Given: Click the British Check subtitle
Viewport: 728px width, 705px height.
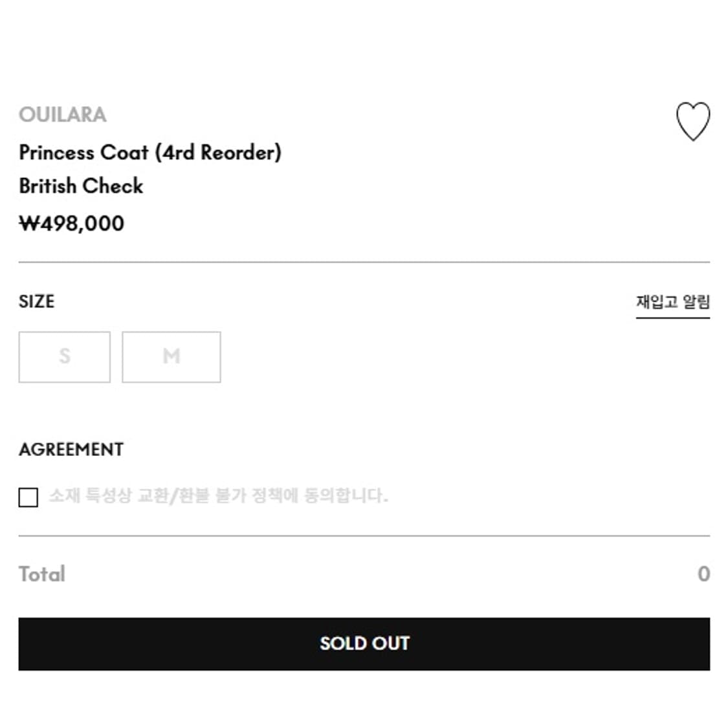Looking at the screenshot, I should pos(81,186).
